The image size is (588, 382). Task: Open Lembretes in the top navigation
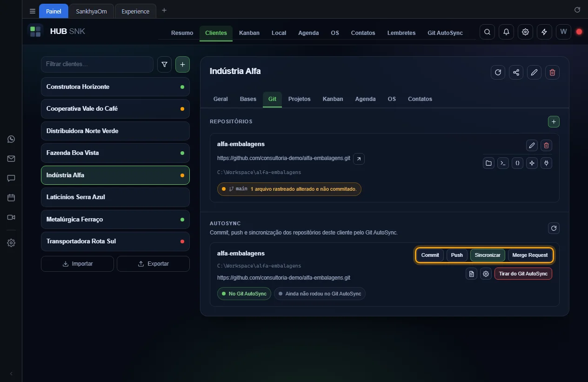tap(401, 33)
